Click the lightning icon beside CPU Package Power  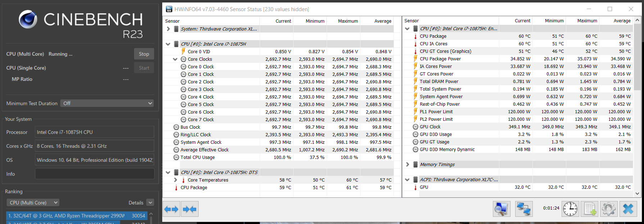coord(416,59)
